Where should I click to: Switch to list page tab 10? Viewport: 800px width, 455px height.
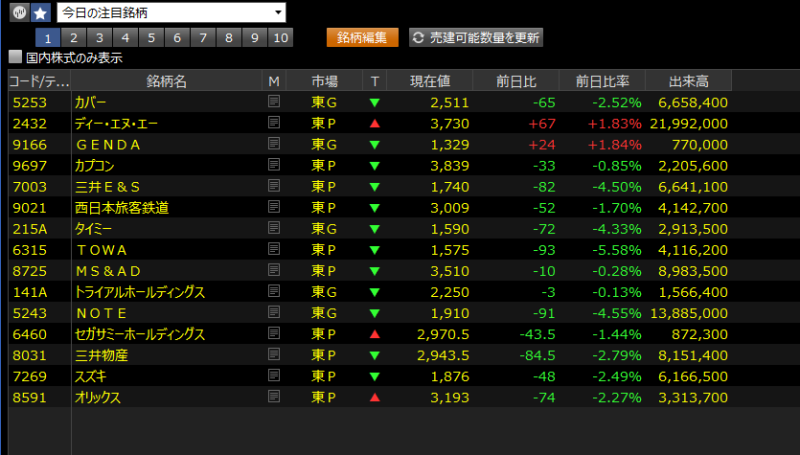(281, 38)
